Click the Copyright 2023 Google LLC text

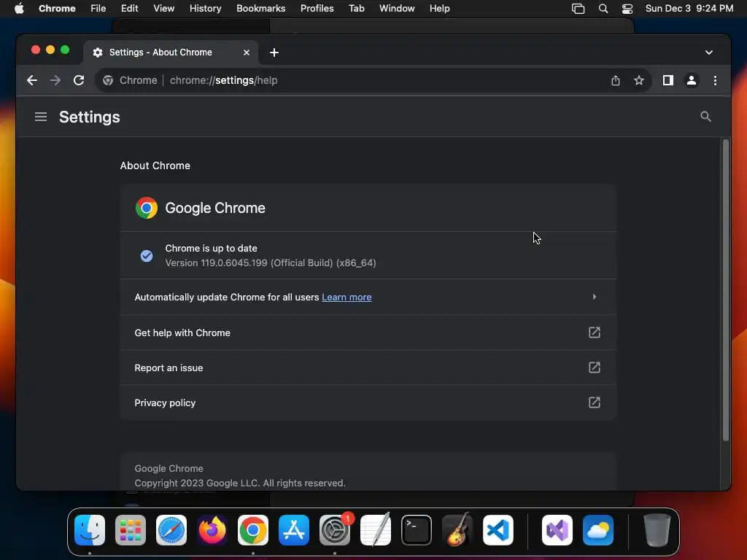(x=239, y=483)
